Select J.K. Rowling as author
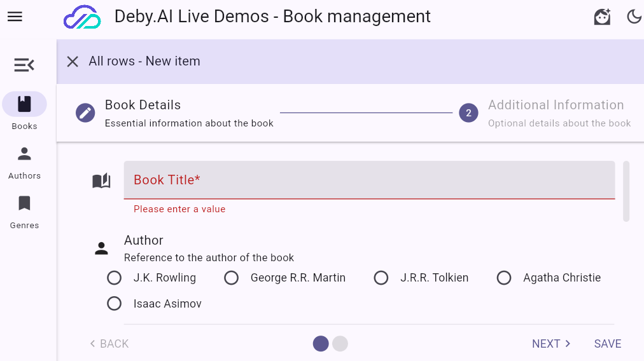 [115, 278]
